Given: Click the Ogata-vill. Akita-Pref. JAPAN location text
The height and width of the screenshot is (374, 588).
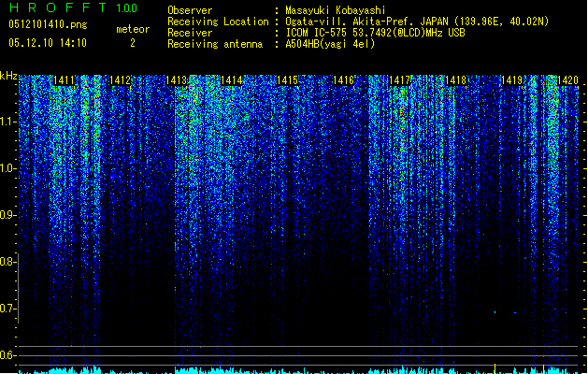Looking at the screenshot, I should (417, 22).
